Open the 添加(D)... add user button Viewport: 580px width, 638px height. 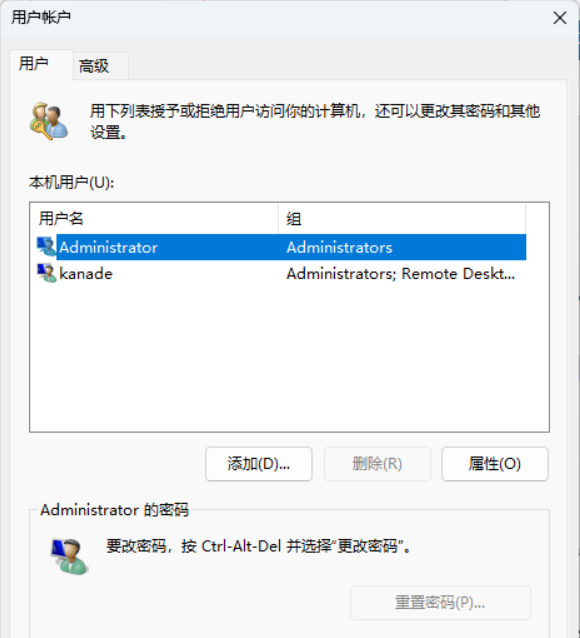[258, 464]
